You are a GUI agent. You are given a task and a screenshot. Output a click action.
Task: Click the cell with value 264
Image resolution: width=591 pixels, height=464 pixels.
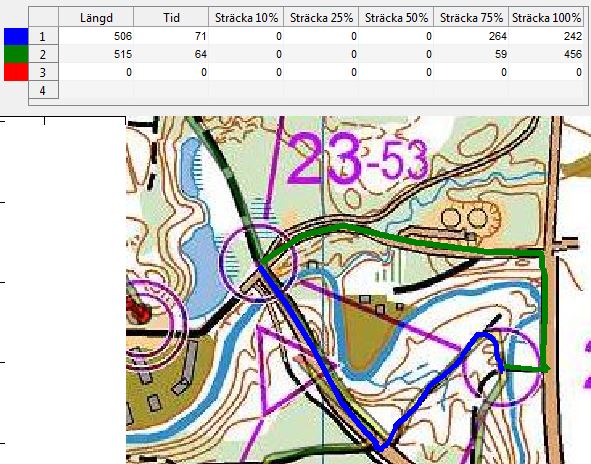(471, 36)
